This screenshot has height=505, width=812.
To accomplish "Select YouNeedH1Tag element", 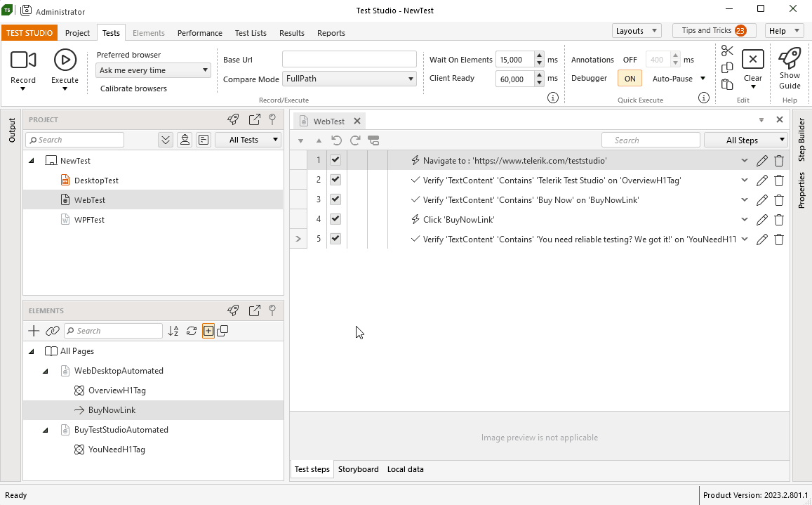I will [x=117, y=450].
